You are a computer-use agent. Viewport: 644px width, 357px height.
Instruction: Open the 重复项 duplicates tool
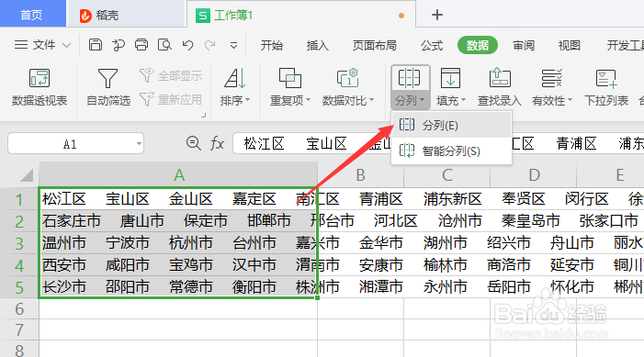(290, 87)
